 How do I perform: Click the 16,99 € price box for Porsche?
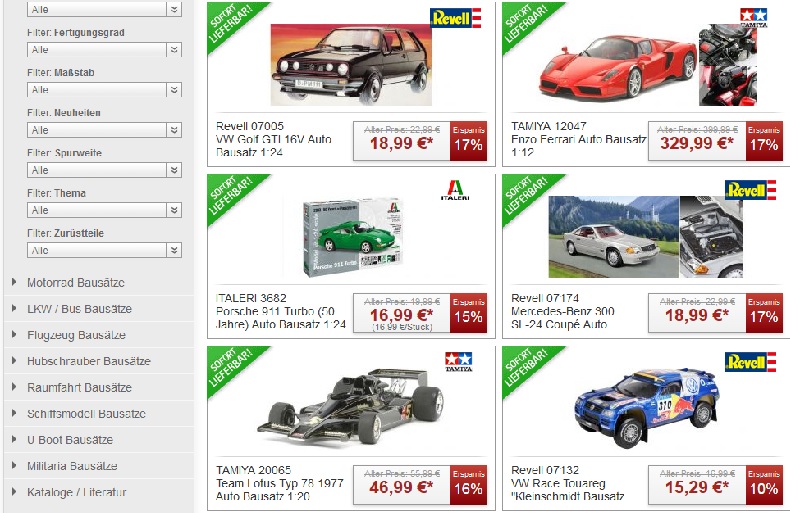[x=402, y=313]
